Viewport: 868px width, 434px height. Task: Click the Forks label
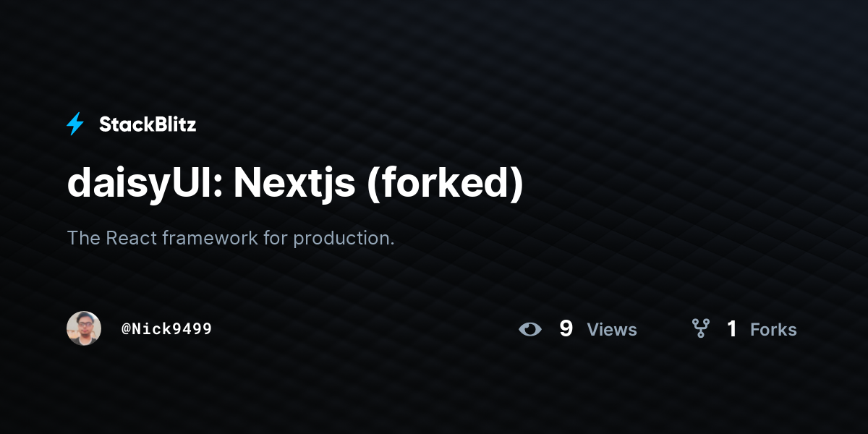(773, 330)
